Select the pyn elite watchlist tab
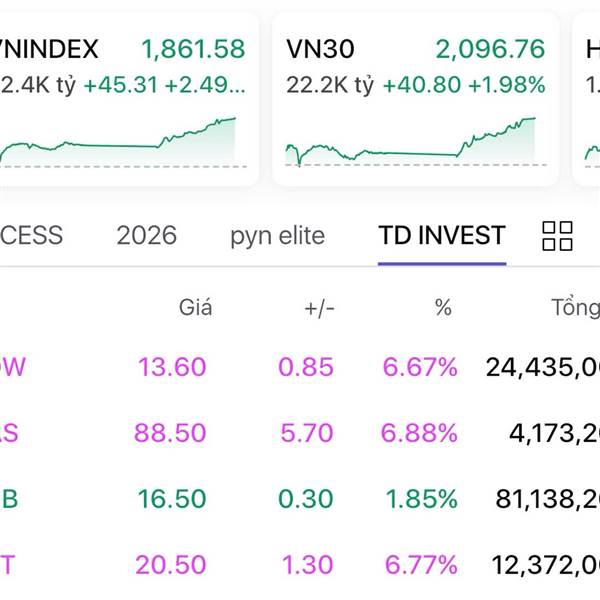Screen dimensions: 600x600 (277, 236)
